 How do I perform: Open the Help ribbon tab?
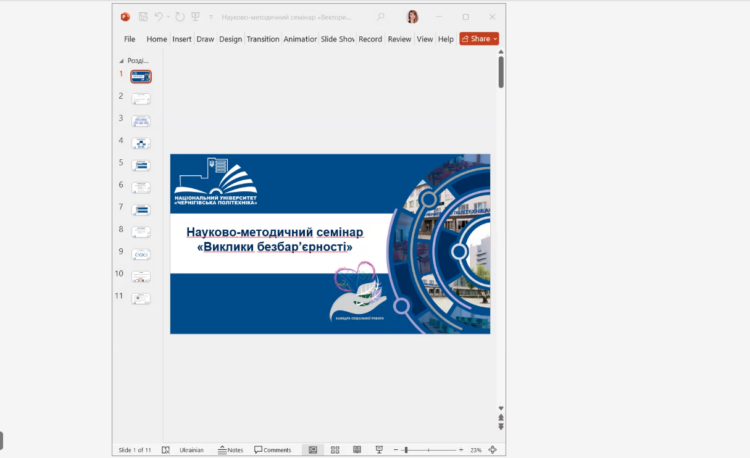click(x=446, y=39)
